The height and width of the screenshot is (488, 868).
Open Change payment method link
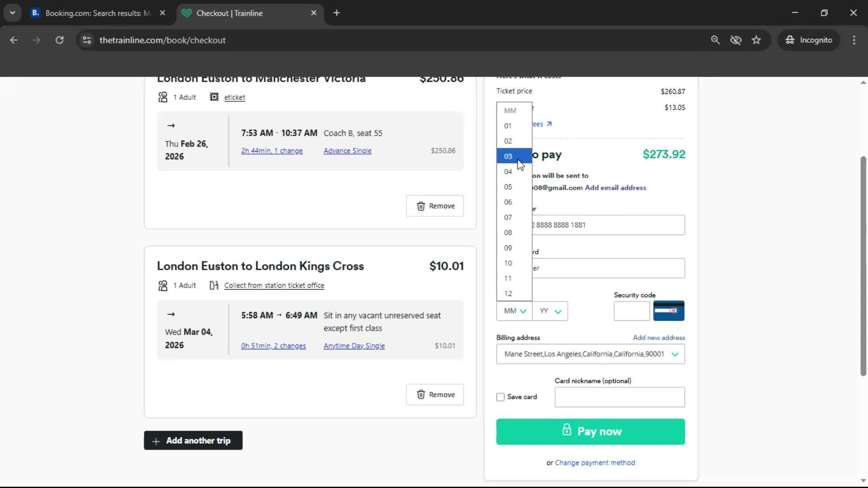(595, 463)
